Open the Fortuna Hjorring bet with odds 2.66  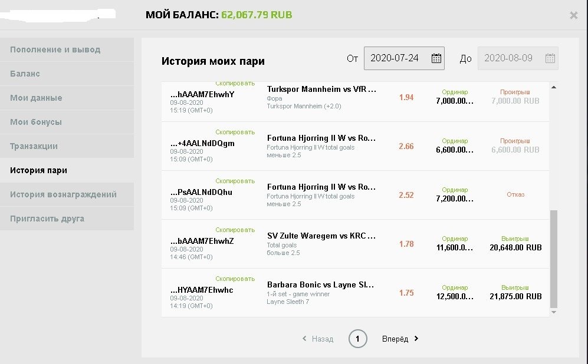coord(321,138)
